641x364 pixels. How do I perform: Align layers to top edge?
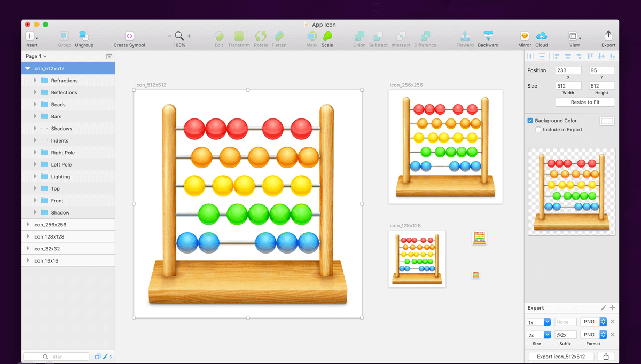pos(590,56)
